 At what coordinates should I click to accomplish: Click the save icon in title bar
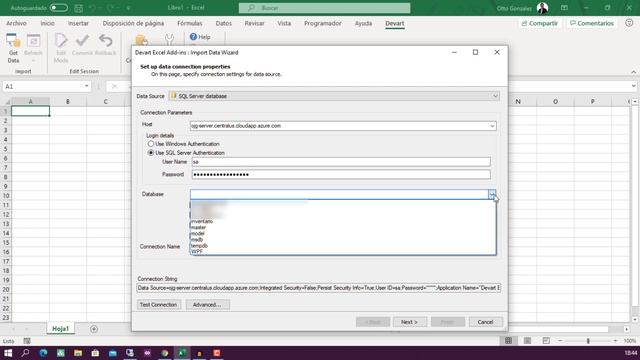point(78,8)
